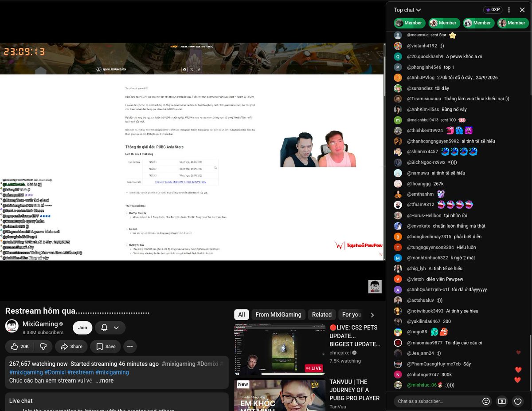
Task: Click @20.quockhanh9's teal Q avatar
Action: [x=398, y=56]
